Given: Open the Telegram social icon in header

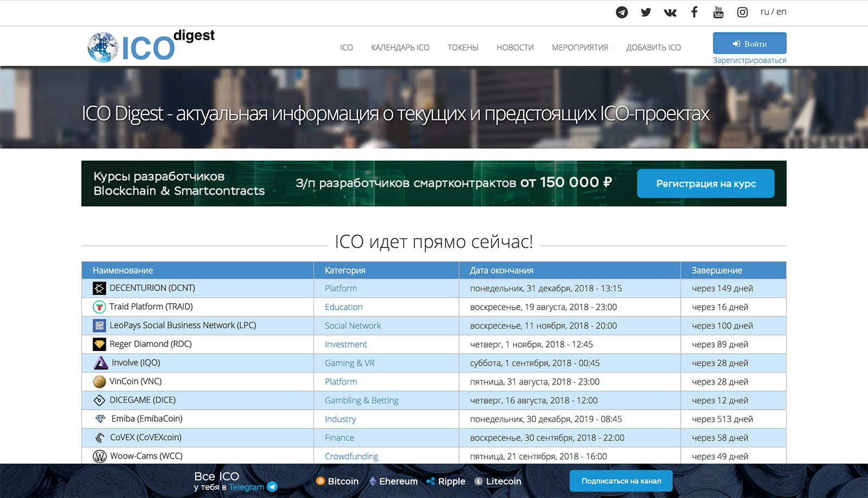Looking at the screenshot, I should (622, 12).
